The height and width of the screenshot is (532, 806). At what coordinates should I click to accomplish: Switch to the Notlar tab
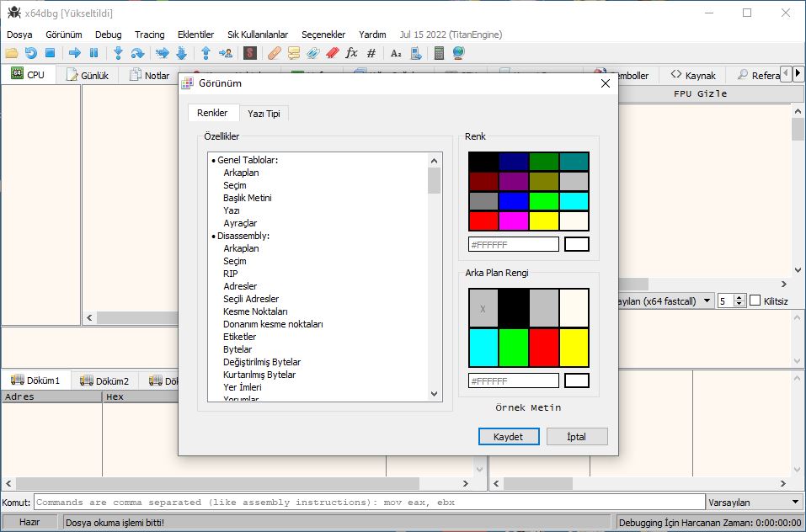tap(149, 75)
